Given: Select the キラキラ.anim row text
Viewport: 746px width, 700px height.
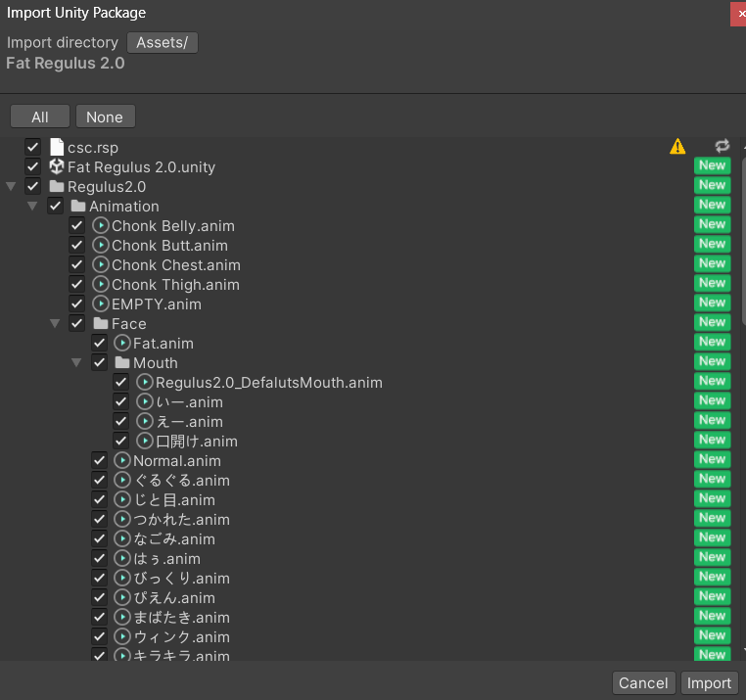Looking at the screenshot, I should pyautogui.click(x=181, y=655).
